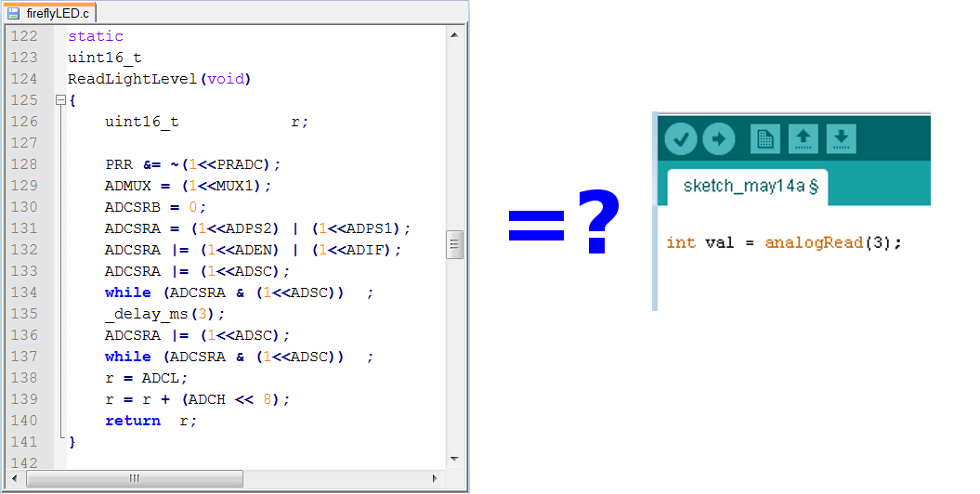Click the save disk icon on fireflyLED.c tab
This screenshot has width=980, height=494.
pos(13,13)
